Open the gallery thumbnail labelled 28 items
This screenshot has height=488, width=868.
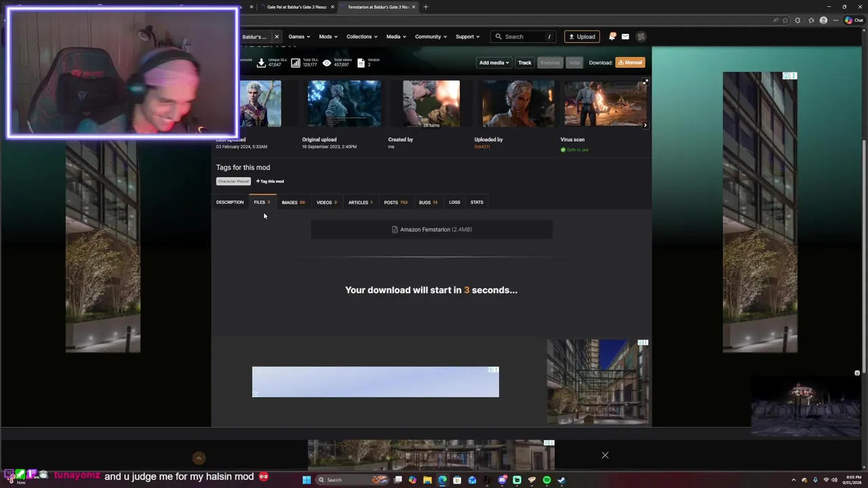(x=431, y=103)
